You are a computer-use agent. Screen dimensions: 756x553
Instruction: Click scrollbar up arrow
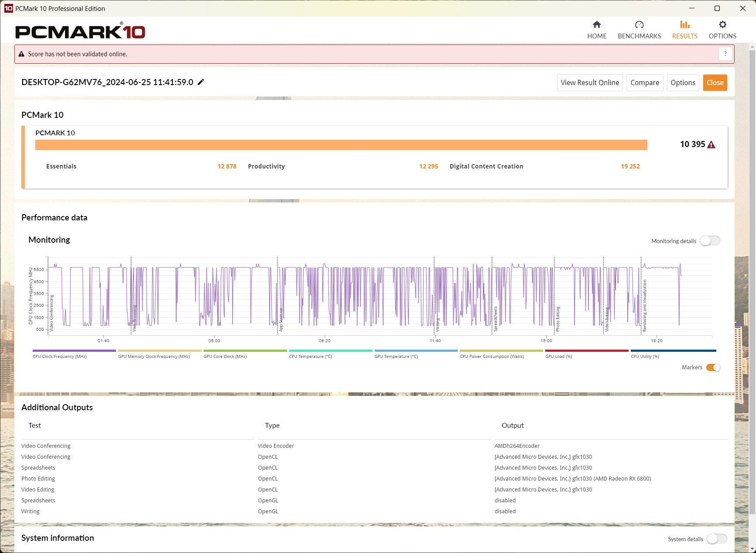[752, 47]
